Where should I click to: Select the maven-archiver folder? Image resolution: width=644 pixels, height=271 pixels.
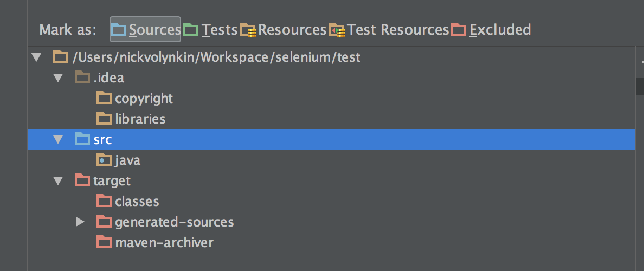coord(164,242)
